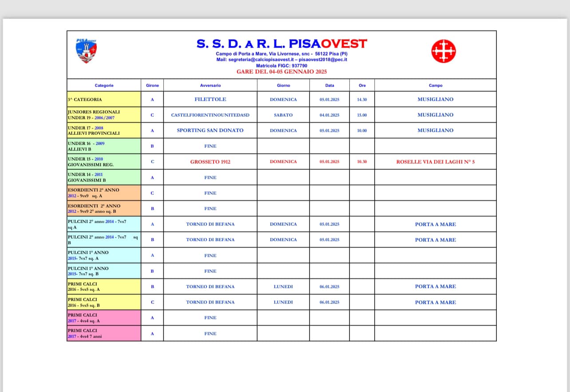Click the GARE DEL 04-05 GENNAIO 2025 heading
Viewport: 570px width, 392px height.
click(281, 72)
